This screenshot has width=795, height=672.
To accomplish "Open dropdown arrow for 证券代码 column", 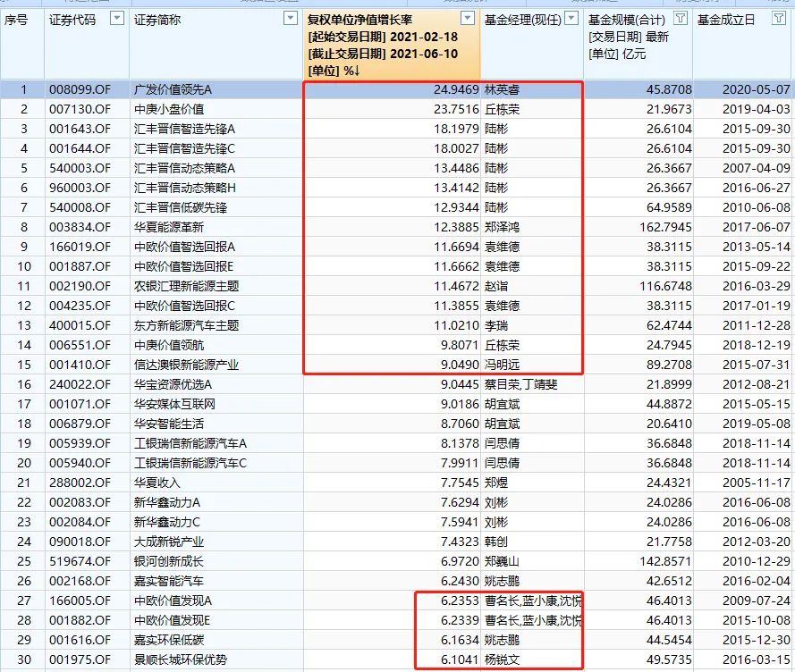I will (117, 19).
